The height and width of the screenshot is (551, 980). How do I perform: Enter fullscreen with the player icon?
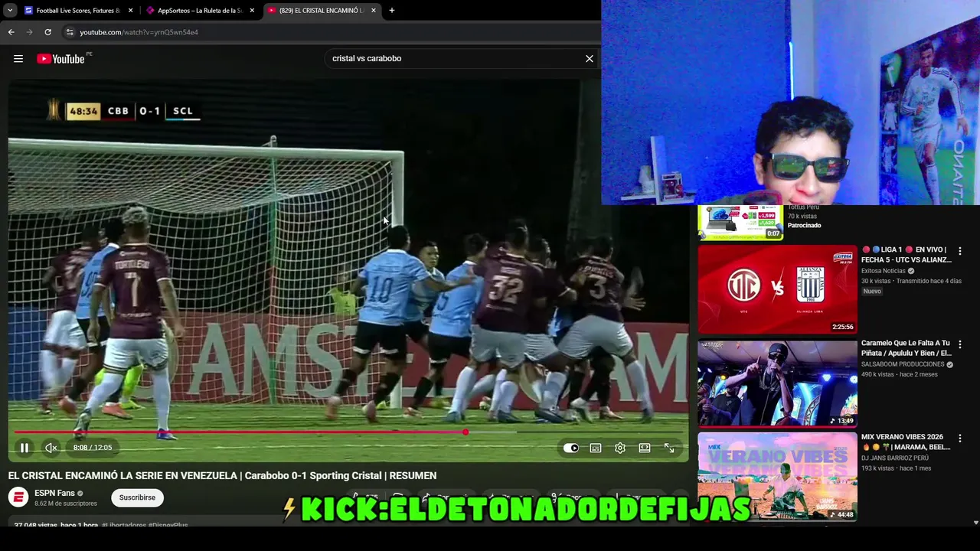pyautogui.click(x=669, y=448)
